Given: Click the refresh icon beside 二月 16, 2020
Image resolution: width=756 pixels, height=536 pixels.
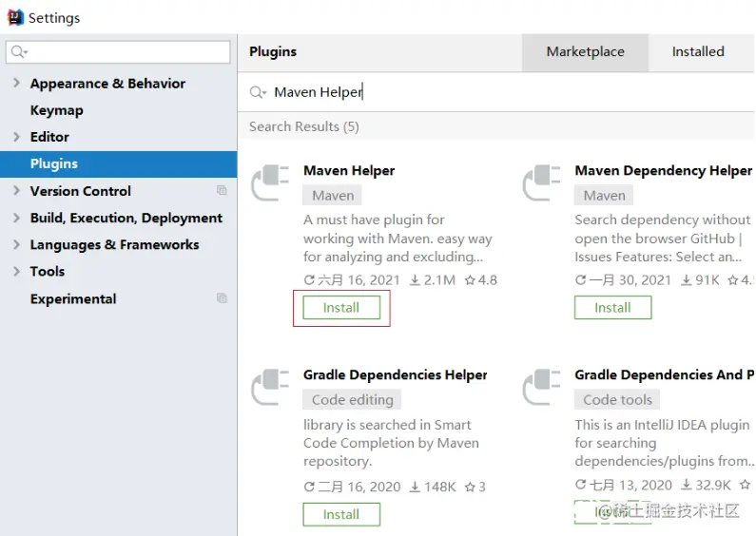Looking at the screenshot, I should [309, 487].
